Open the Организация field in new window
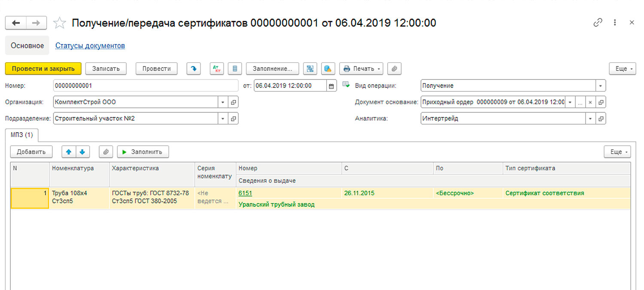This screenshot has height=290, width=644. [233, 102]
